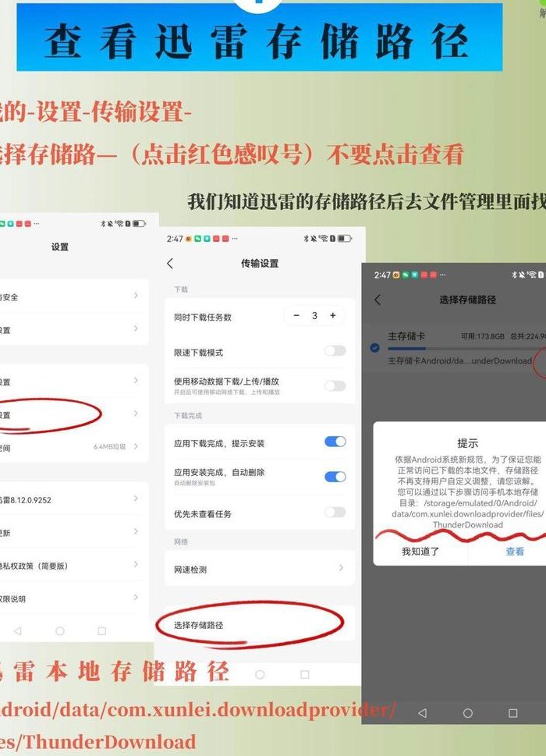Open the 网速检测 chevron
546x756 pixels.
tap(341, 567)
